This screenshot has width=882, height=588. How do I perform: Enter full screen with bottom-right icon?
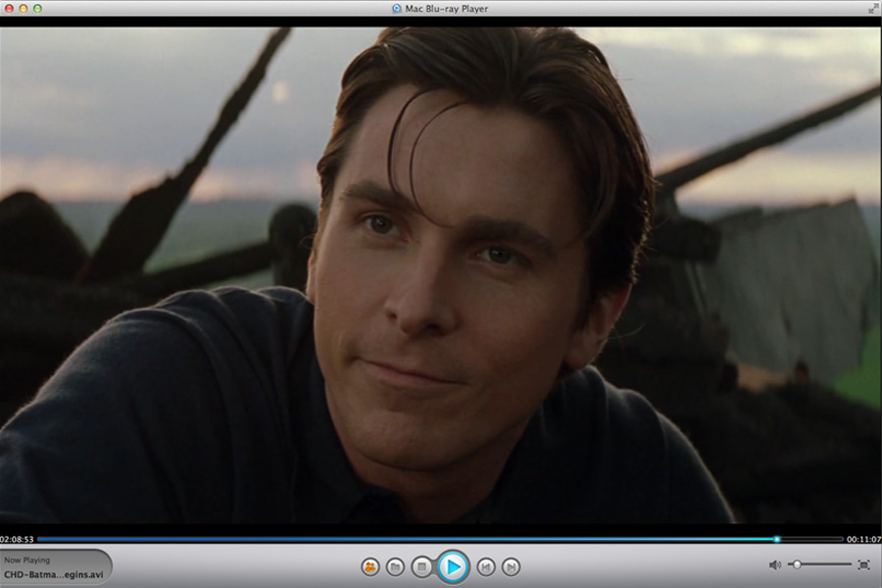(864, 564)
